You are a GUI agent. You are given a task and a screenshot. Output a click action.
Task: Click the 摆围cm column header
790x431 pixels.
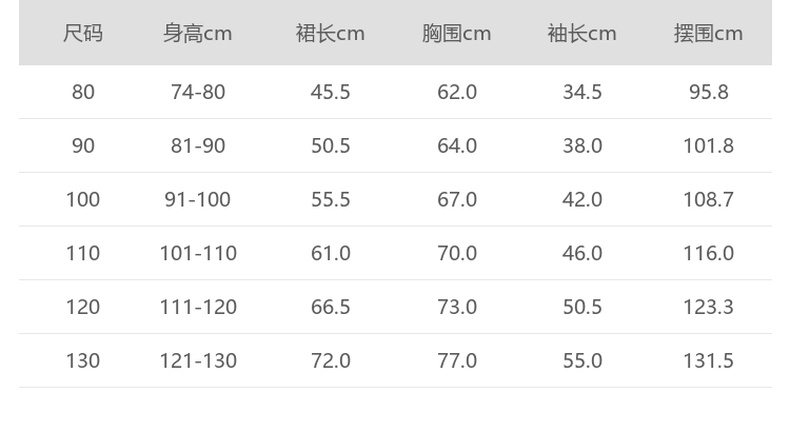(x=708, y=34)
